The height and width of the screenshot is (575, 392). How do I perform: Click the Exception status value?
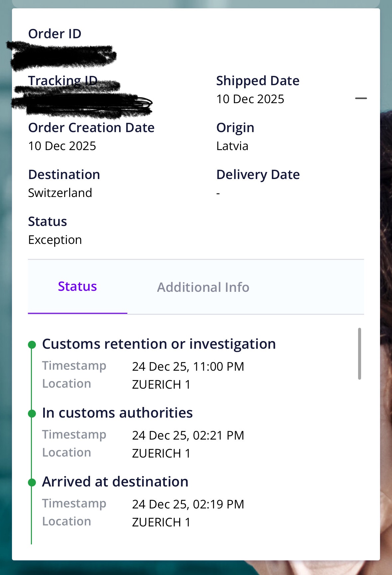coord(55,240)
